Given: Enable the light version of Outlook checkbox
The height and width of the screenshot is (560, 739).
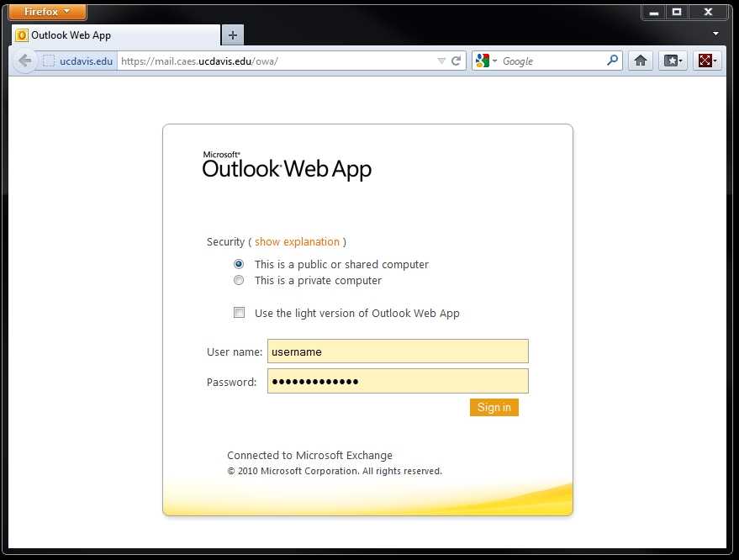Looking at the screenshot, I should [x=239, y=313].
